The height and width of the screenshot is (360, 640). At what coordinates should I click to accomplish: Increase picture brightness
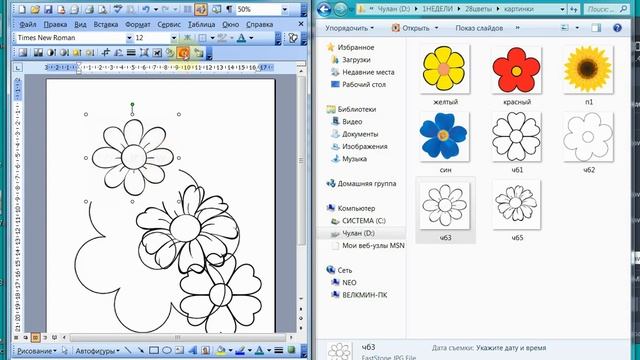[x=77, y=53]
